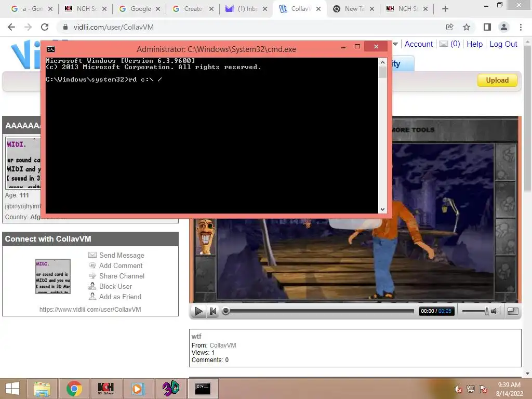The width and height of the screenshot is (532, 399).
Task: Close the CollavVM tab
Action: 318,9
